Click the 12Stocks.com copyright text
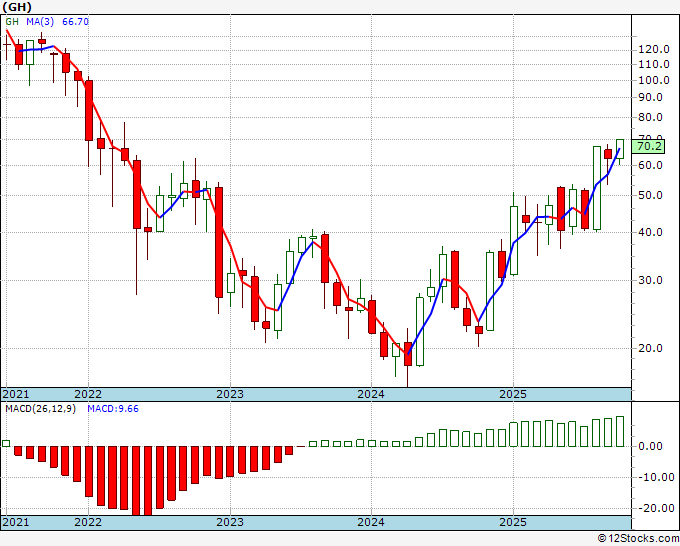The height and width of the screenshot is (546, 680). click(638, 539)
